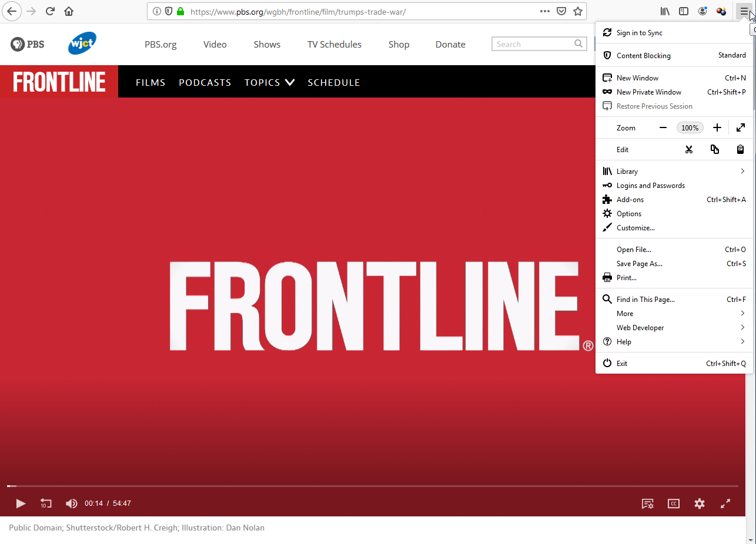
Task: Click the search magnifier on PBS site
Action: [x=578, y=43]
